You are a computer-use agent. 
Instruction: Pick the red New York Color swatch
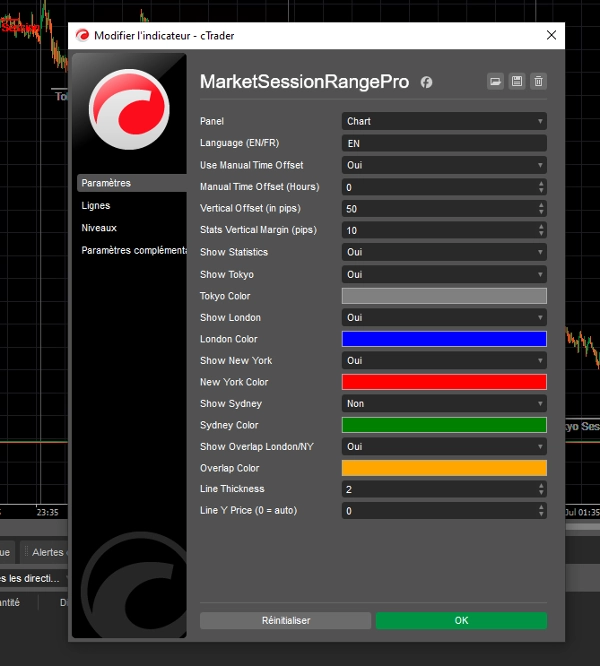click(x=444, y=382)
